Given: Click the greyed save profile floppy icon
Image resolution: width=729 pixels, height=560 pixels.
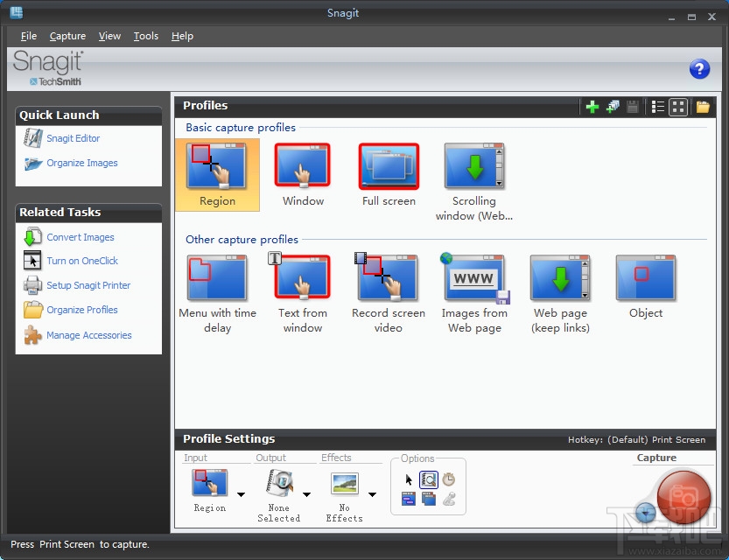Looking at the screenshot, I should [632, 107].
